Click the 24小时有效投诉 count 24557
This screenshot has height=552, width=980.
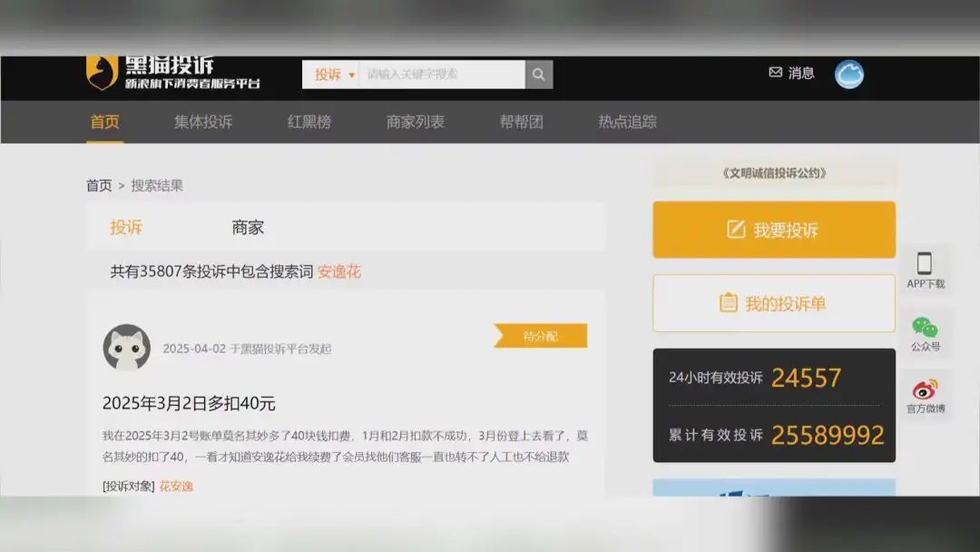coord(807,378)
